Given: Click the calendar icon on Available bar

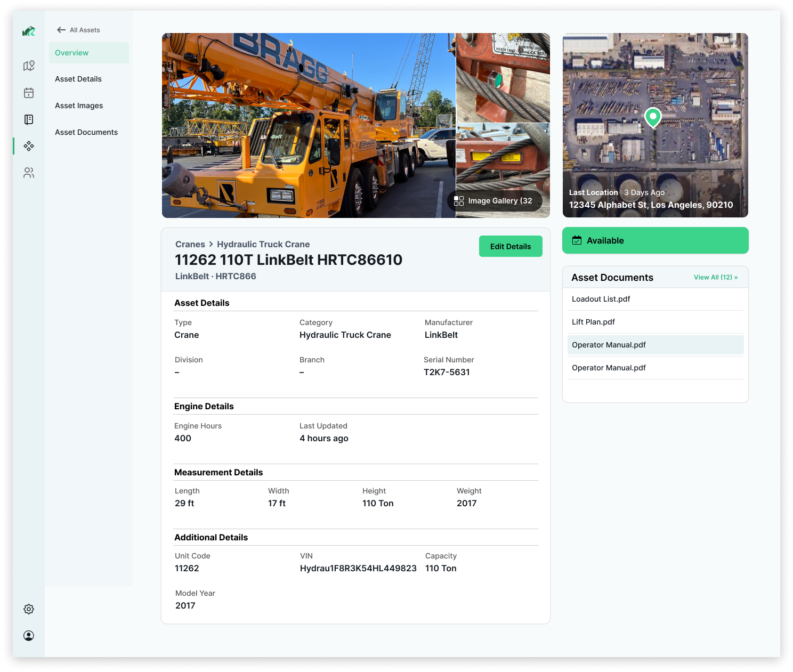Looking at the screenshot, I should [577, 240].
